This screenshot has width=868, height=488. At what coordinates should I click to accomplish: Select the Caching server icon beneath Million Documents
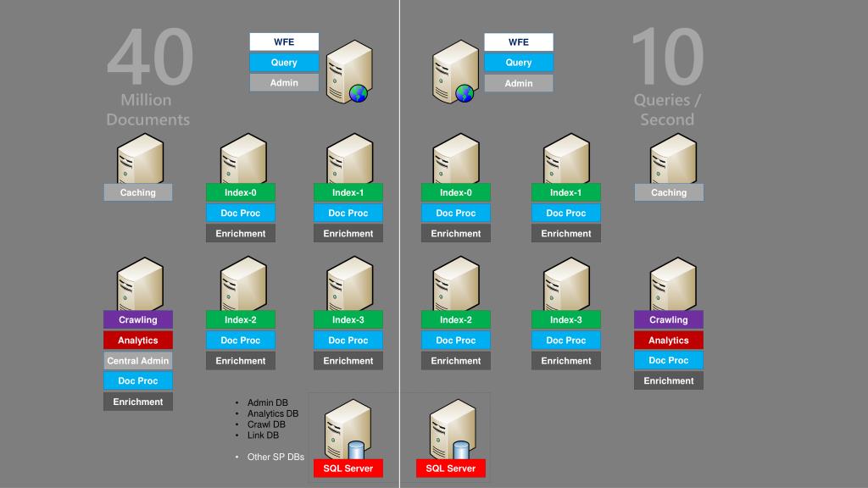click(140, 158)
